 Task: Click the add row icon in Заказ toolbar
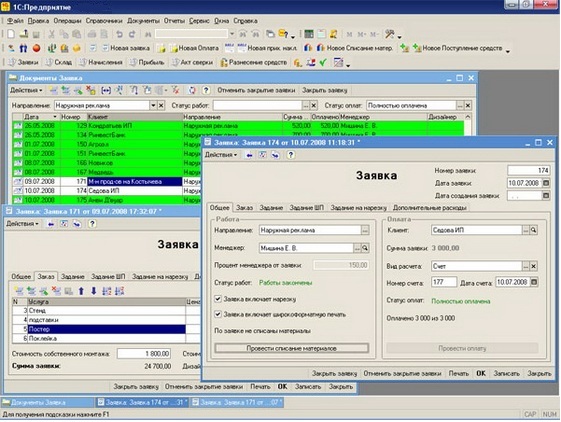tap(19, 291)
